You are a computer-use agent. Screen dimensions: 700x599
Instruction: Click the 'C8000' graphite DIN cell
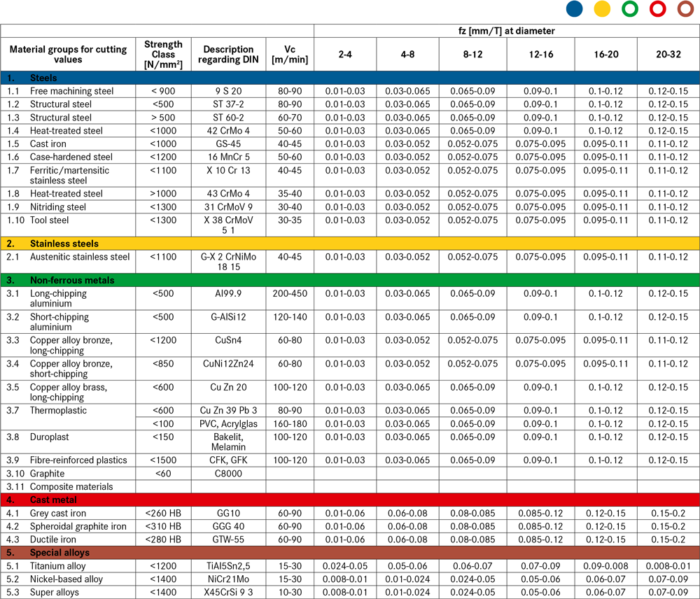pos(229,474)
